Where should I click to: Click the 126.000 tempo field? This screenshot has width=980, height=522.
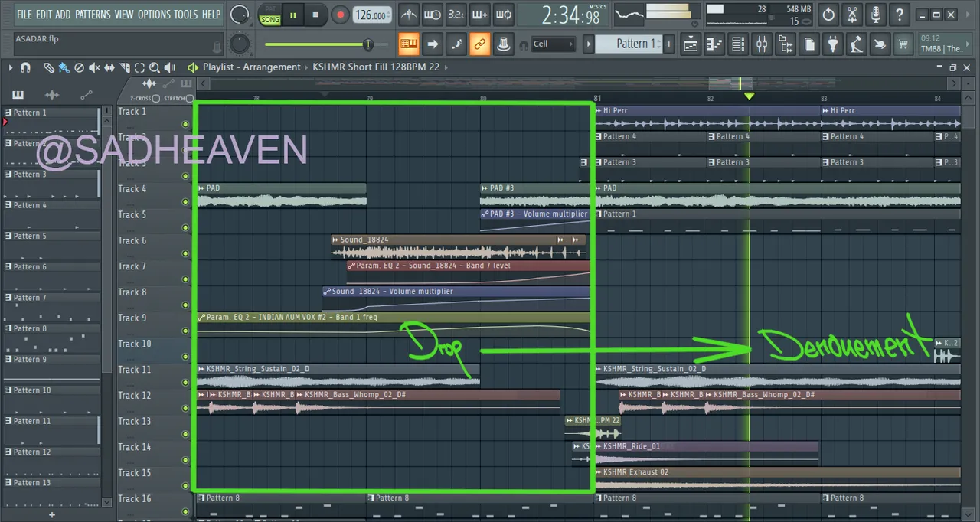click(x=372, y=15)
